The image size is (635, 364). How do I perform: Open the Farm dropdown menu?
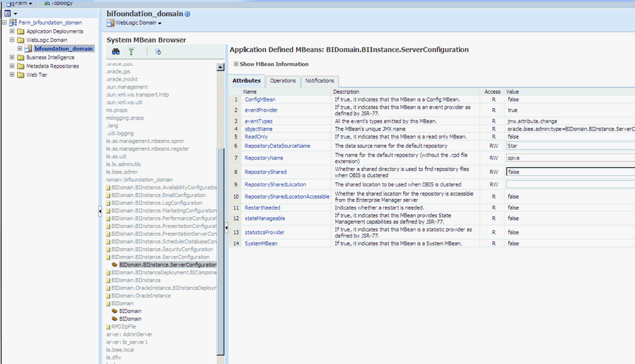(x=24, y=3)
